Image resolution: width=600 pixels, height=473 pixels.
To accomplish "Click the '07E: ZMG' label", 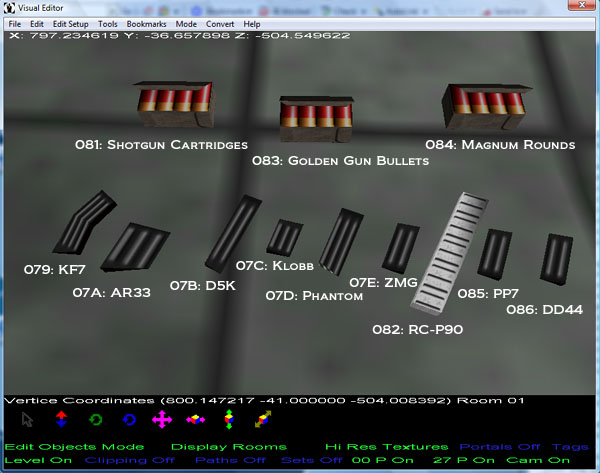I will click(383, 283).
